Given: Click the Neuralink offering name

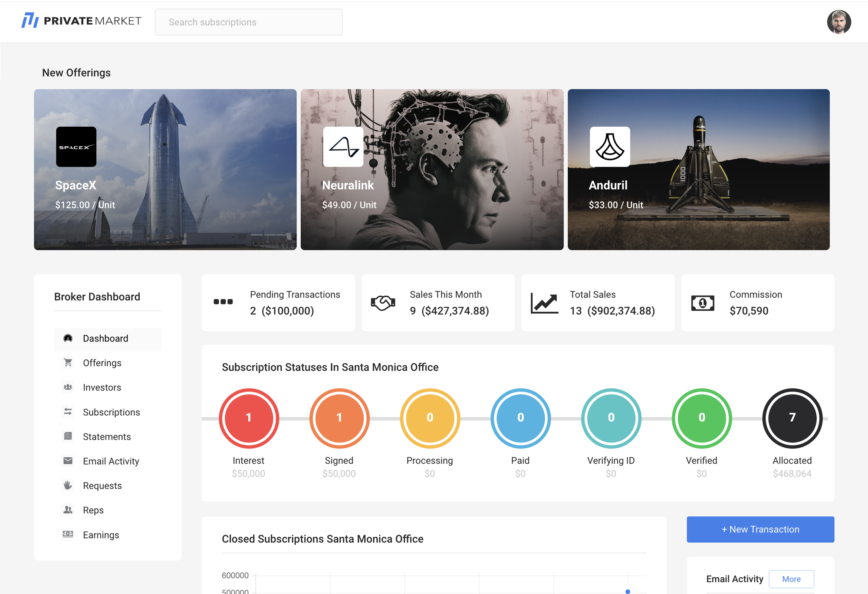Looking at the screenshot, I should (x=348, y=185).
